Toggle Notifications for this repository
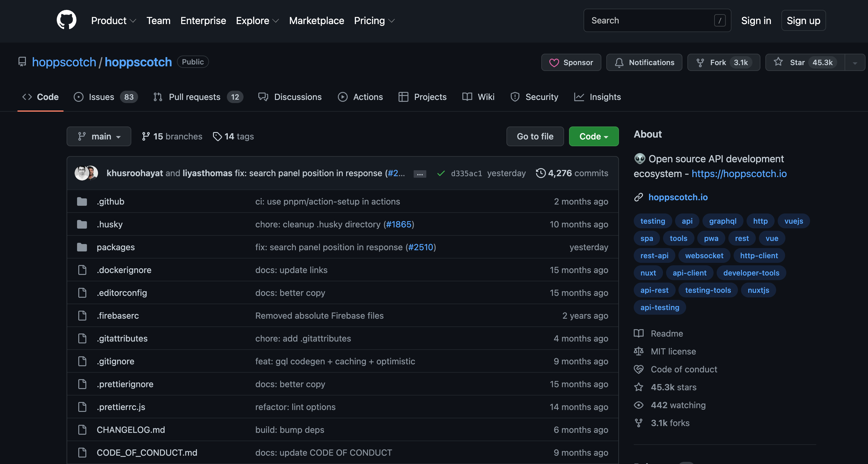The image size is (868, 464). 644,62
